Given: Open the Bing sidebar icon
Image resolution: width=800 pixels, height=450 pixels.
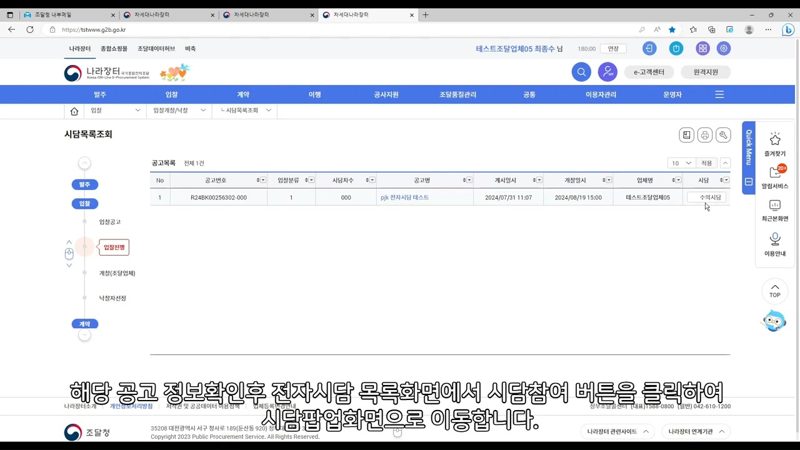Looking at the screenshot, I should coord(788,30).
